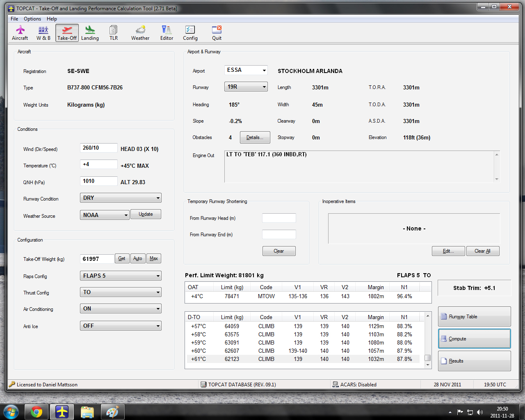Open the Help menu

(52, 19)
